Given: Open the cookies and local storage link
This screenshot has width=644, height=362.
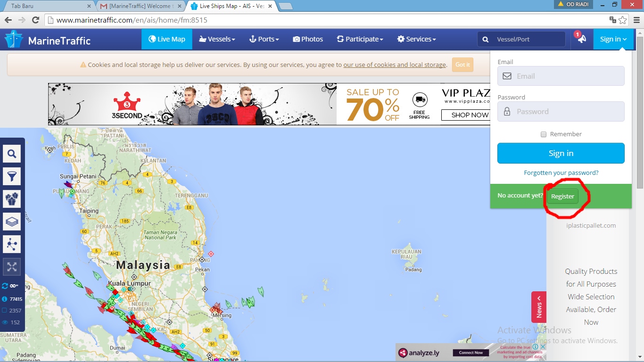Looking at the screenshot, I should coord(395,65).
